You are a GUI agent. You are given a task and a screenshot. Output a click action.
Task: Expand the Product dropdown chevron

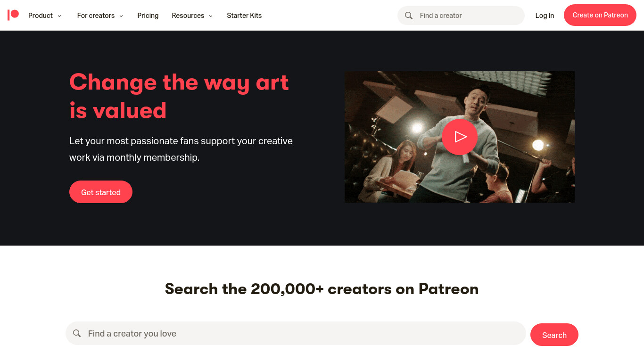click(59, 16)
